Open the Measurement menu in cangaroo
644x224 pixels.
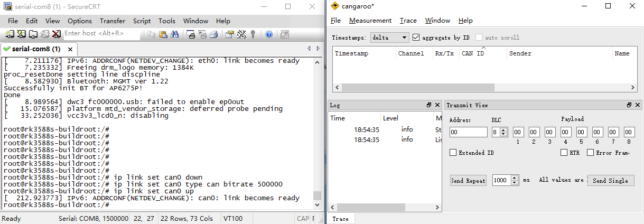pyautogui.click(x=370, y=21)
